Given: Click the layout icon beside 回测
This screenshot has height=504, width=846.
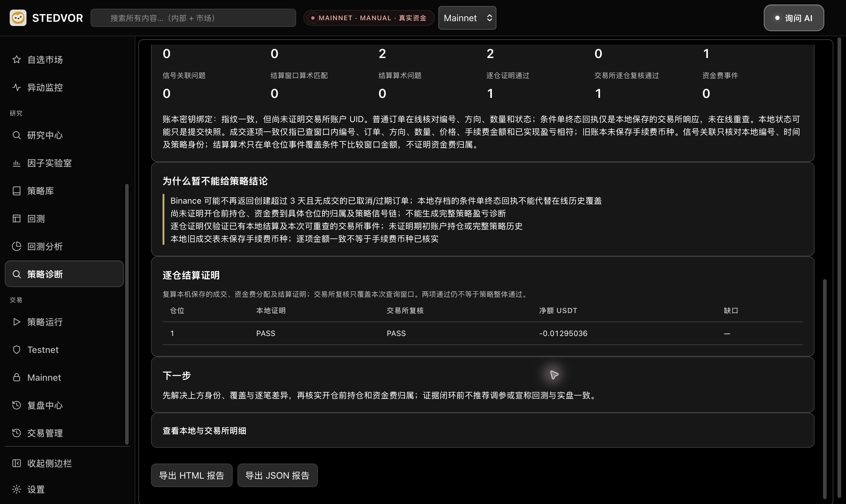Looking at the screenshot, I should point(16,219).
